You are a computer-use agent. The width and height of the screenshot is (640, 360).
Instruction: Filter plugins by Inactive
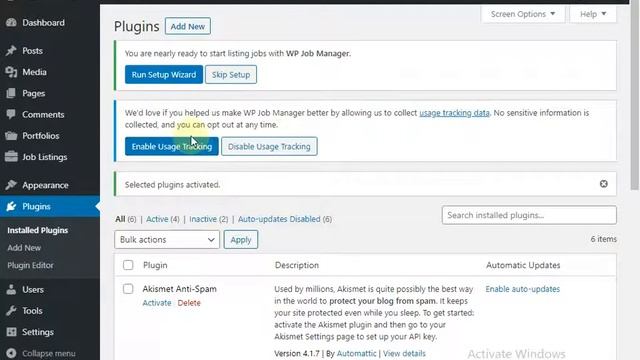click(x=203, y=219)
